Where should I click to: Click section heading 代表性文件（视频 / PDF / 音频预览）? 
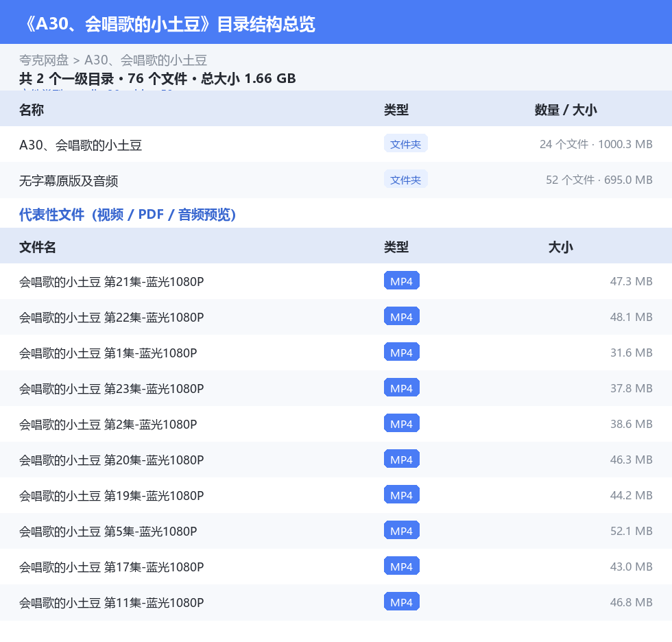click(x=128, y=214)
